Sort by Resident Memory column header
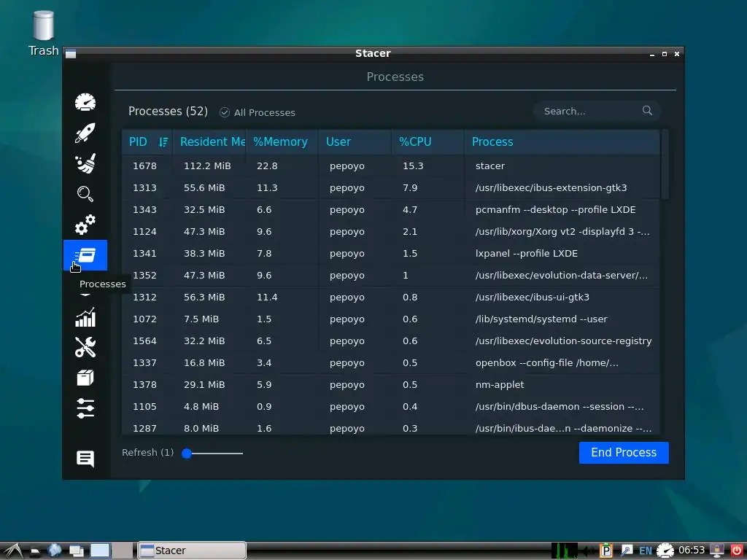747x560 pixels. click(x=209, y=142)
